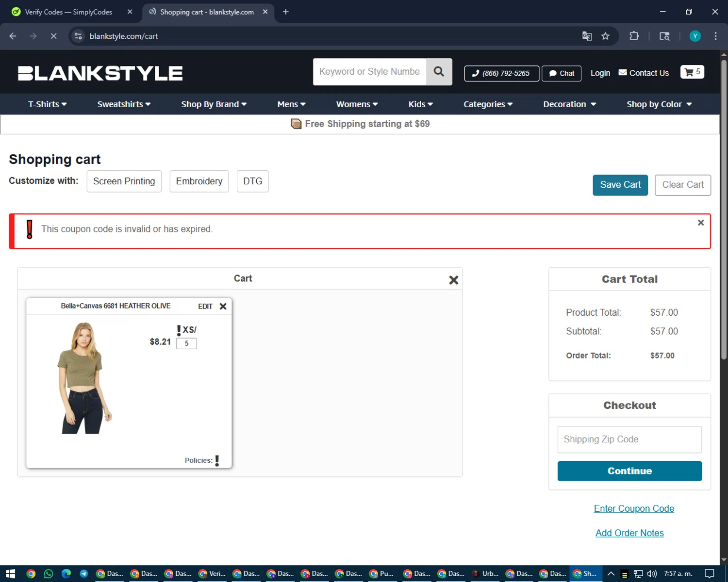
Task: Expand the Categories menu
Action: [488, 104]
